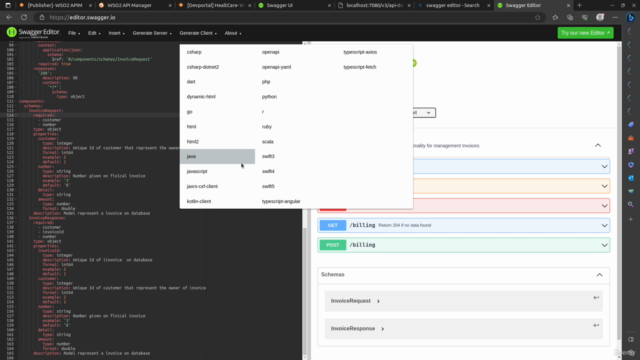Viewport: 640px width, 360px height.
Task: Open the Insert menu
Action: (116, 33)
